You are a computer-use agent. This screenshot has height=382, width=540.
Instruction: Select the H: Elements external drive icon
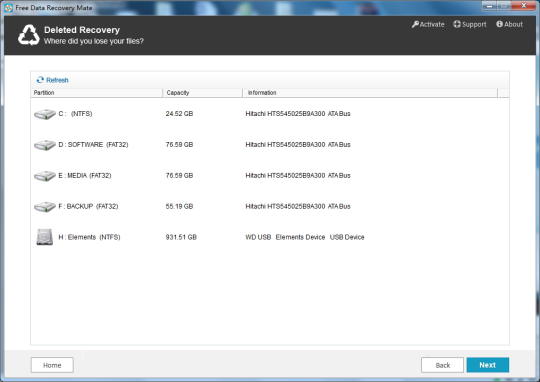tap(45, 237)
